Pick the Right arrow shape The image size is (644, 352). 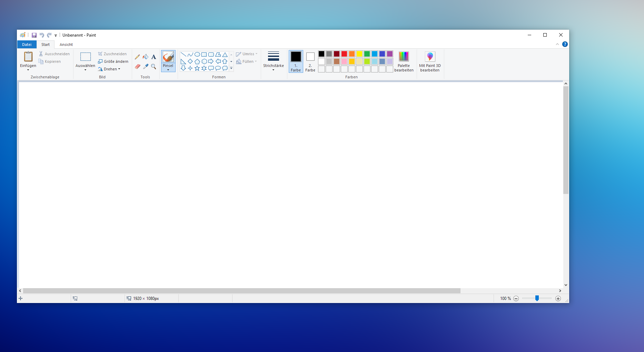211,61
